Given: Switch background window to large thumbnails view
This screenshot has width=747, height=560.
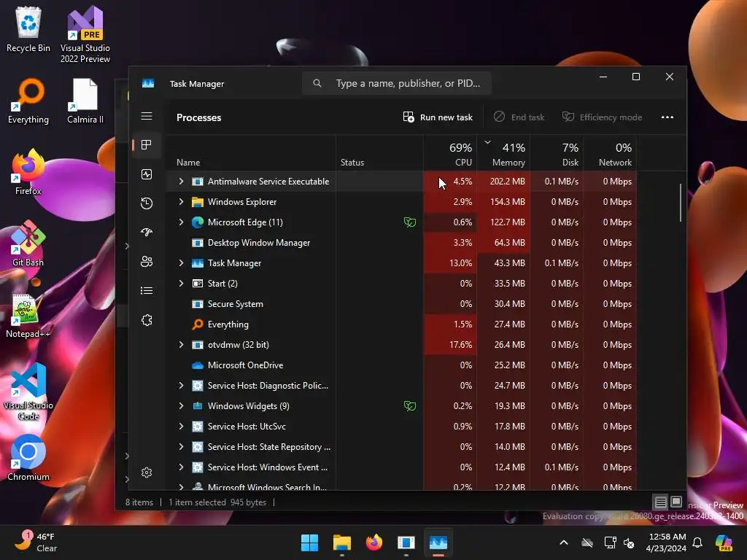Looking at the screenshot, I should pyautogui.click(x=676, y=502).
